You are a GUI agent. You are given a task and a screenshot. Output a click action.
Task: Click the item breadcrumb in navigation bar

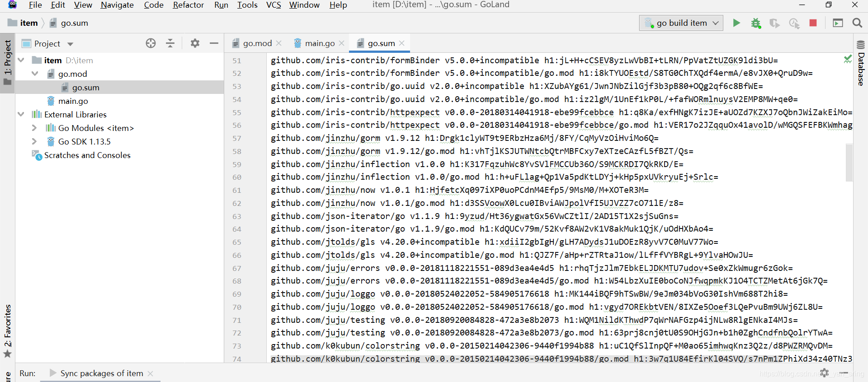pos(23,23)
